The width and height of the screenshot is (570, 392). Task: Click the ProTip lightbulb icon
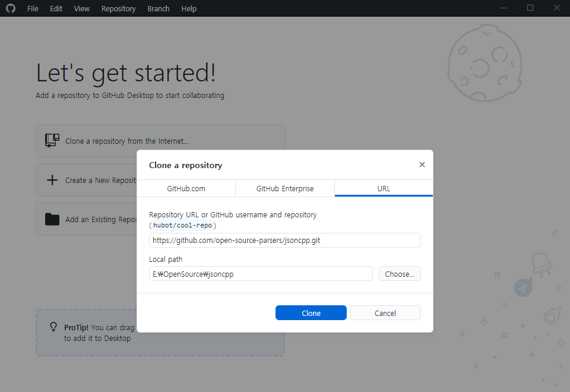(x=53, y=327)
